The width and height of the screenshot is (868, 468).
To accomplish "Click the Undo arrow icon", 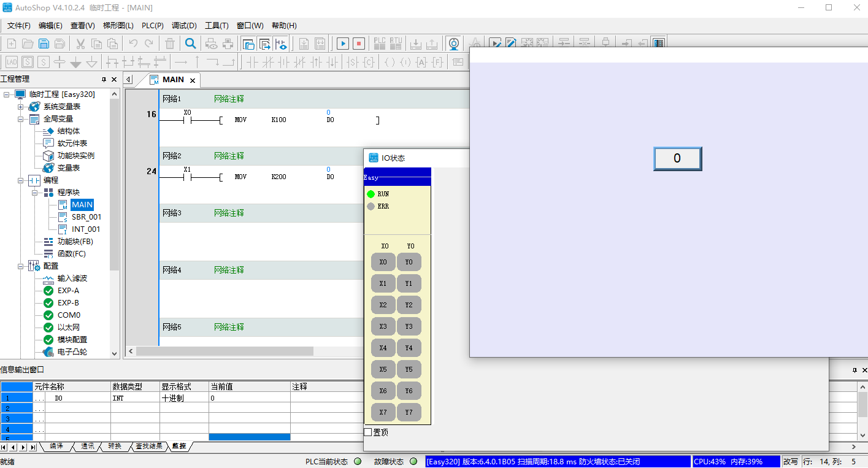I will pyautogui.click(x=133, y=44).
